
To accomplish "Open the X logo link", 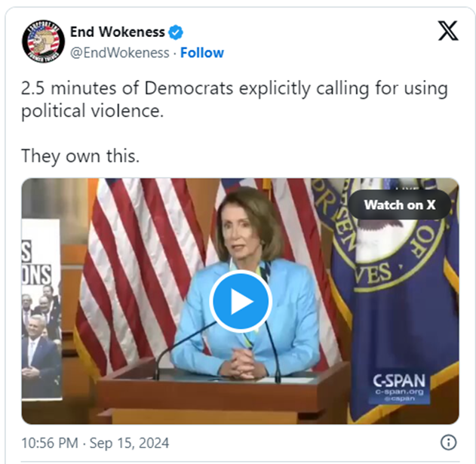I will (448, 31).
